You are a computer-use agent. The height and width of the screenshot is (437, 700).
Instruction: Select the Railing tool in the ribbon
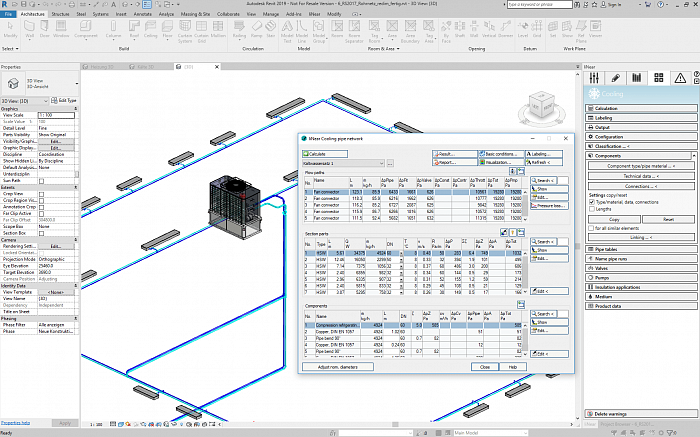click(239, 29)
